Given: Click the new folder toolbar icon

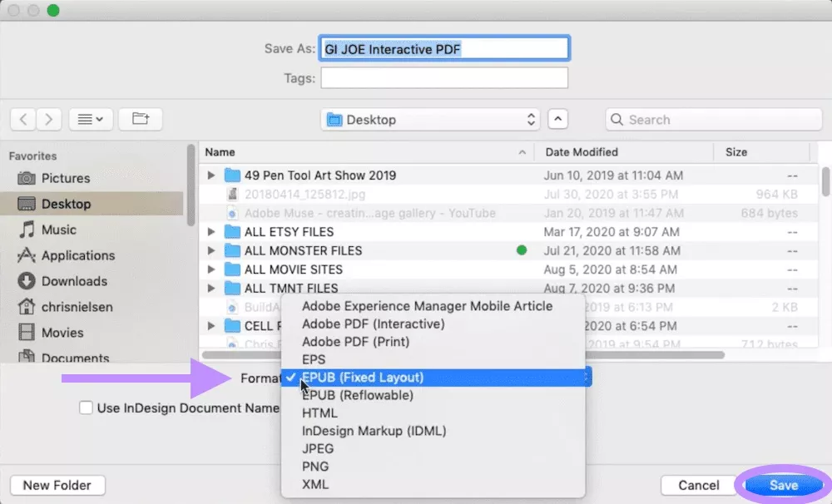Looking at the screenshot, I should click(x=140, y=119).
